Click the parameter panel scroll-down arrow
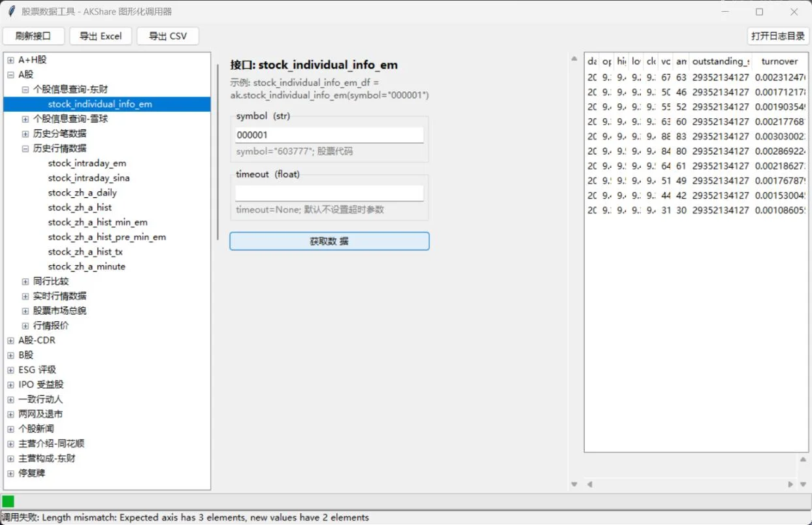The image size is (812, 525). pyautogui.click(x=574, y=485)
